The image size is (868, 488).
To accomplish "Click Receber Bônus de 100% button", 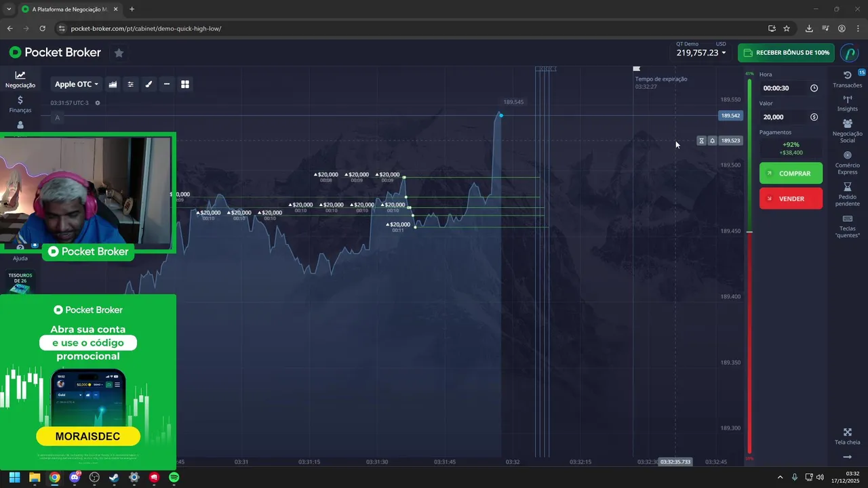I will click(x=786, y=53).
